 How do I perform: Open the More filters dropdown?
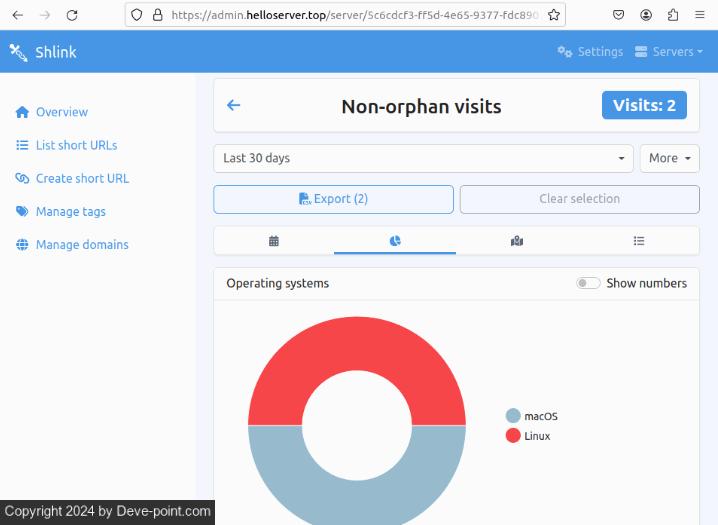(669, 158)
